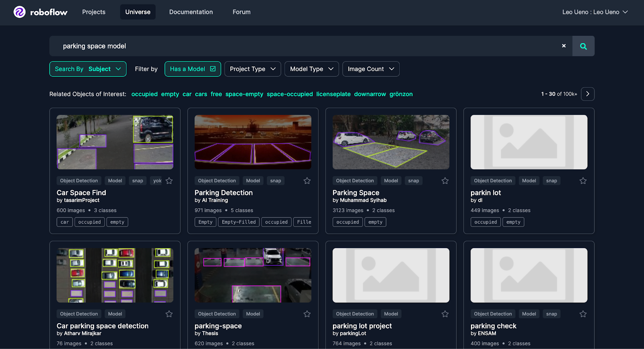The image size is (644, 349).
Task: Open the Parking Detection thumbnail image
Action: tap(253, 142)
